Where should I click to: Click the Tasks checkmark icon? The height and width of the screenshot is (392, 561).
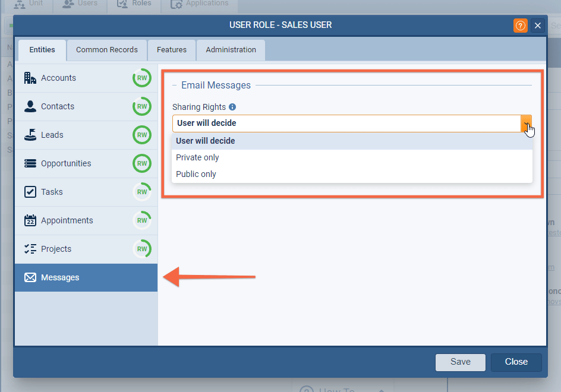point(30,192)
